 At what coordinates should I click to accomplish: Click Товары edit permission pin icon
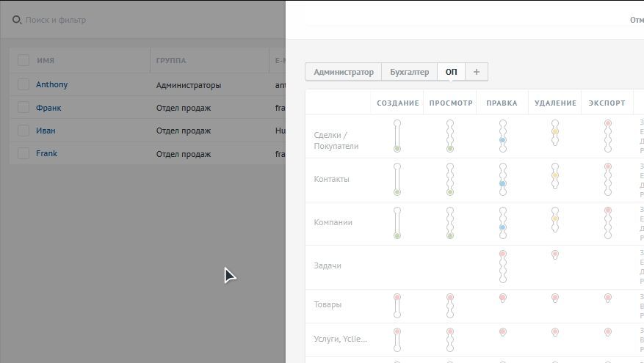(502, 298)
